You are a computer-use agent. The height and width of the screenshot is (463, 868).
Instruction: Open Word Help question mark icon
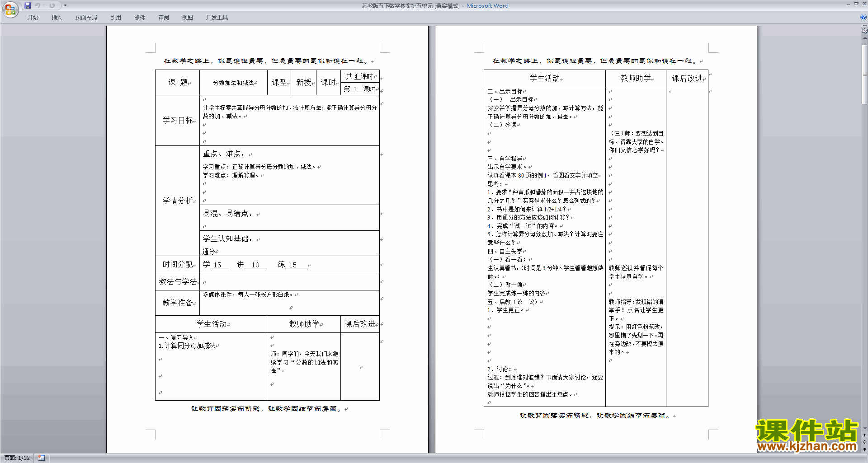point(863,18)
